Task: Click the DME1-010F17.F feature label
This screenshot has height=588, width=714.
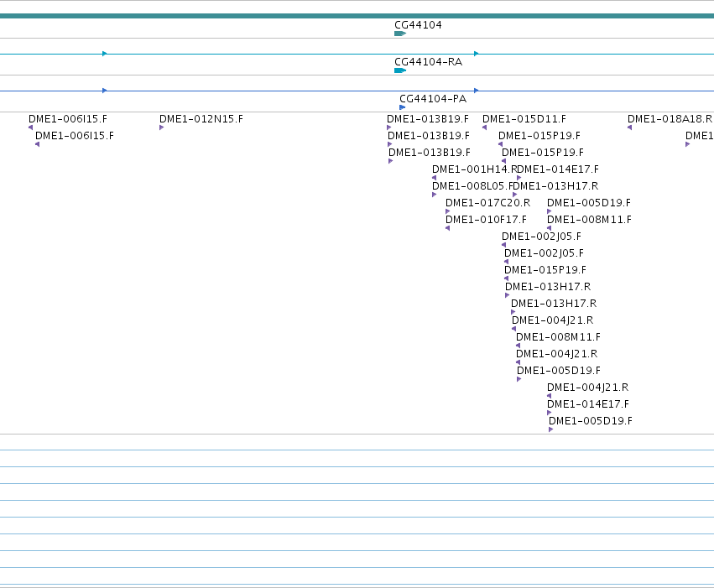Action: tap(486, 221)
